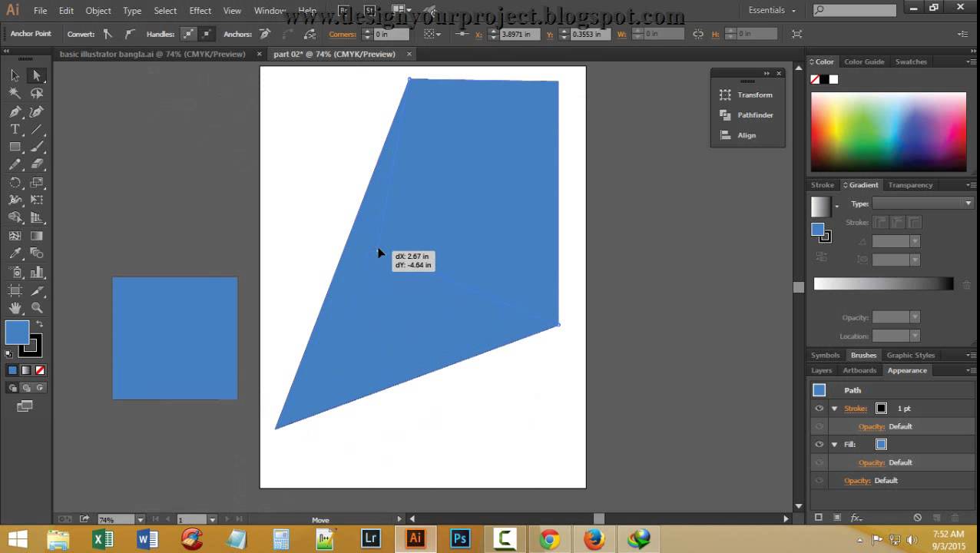The height and width of the screenshot is (553, 980).
Task: Select the Lasso tool
Action: pos(36,93)
